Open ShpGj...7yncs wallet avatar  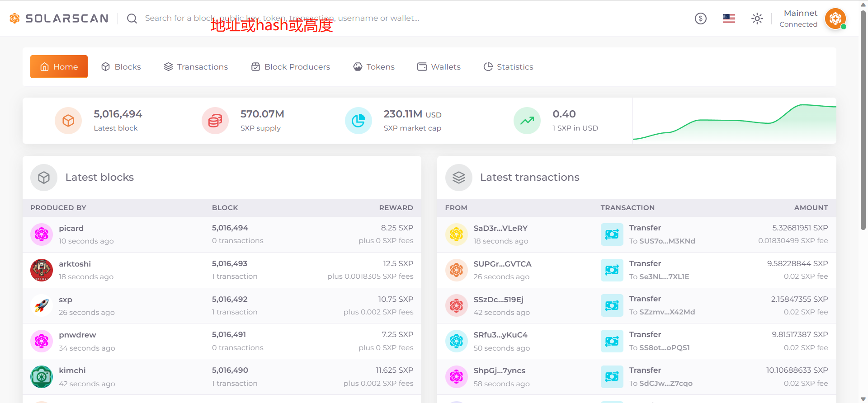click(x=457, y=377)
